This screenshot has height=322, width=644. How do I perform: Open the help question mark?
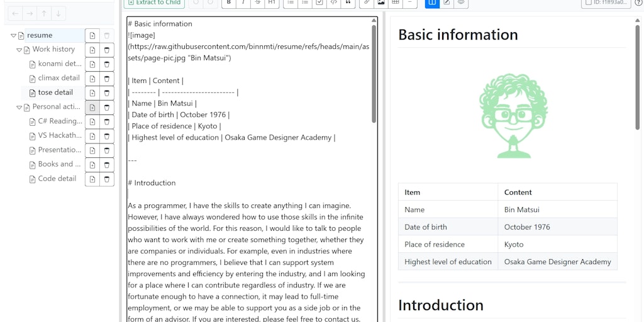point(640,2)
